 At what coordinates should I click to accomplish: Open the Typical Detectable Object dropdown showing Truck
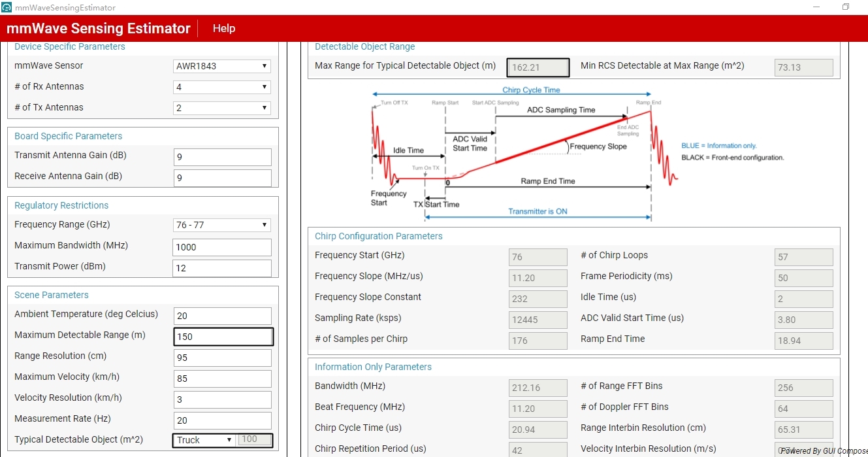(203, 439)
